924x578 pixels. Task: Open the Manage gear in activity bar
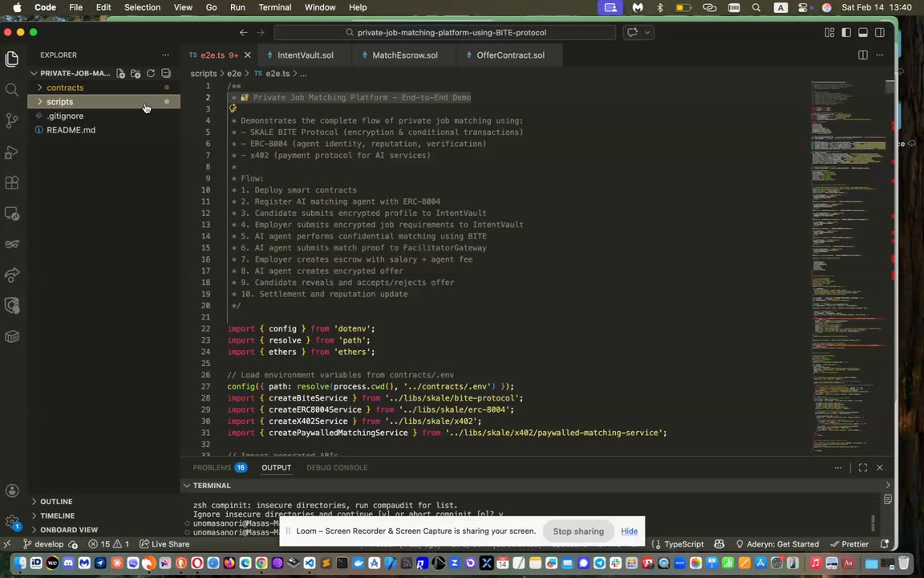(12, 521)
